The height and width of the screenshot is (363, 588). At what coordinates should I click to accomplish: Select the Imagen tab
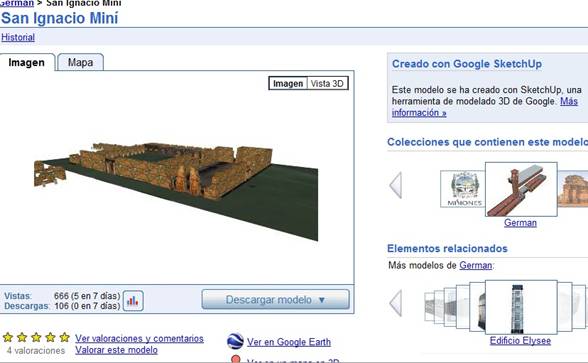click(27, 62)
